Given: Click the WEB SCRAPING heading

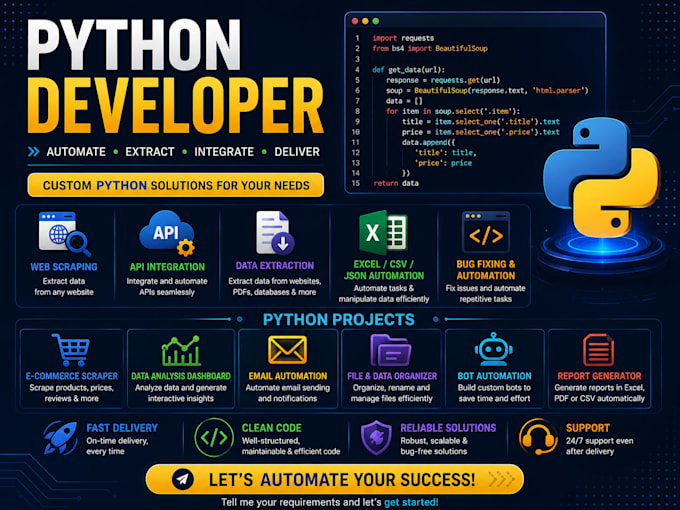Looking at the screenshot, I should tap(64, 267).
